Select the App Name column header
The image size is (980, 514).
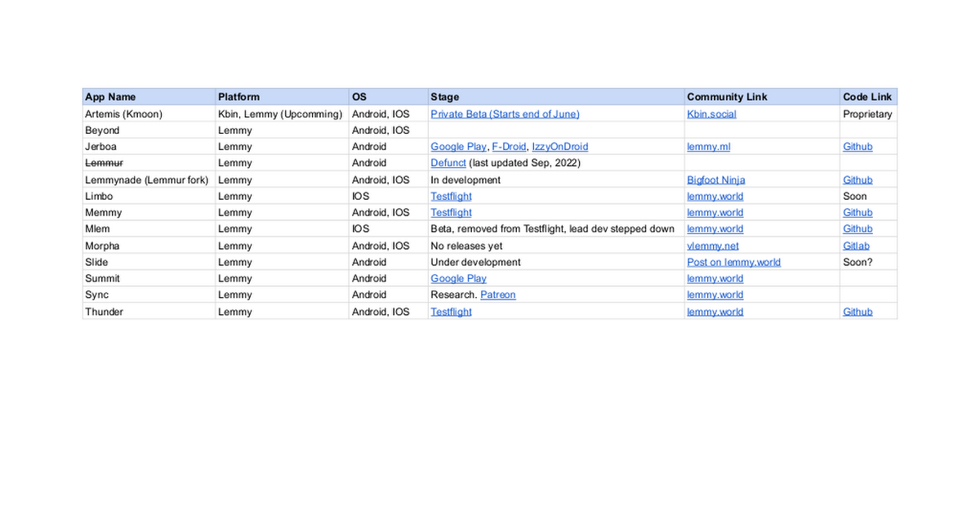click(149, 97)
